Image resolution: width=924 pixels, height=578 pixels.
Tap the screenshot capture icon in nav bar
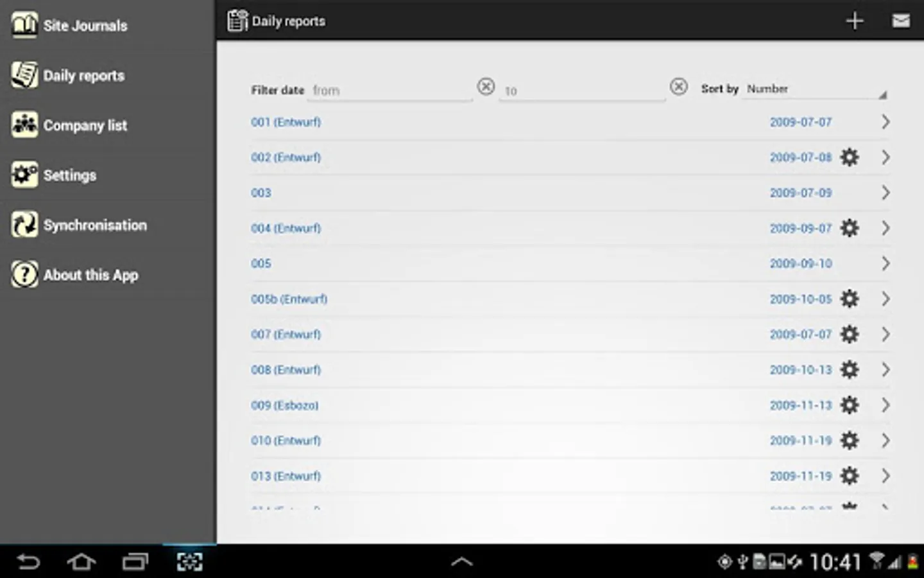189,562
